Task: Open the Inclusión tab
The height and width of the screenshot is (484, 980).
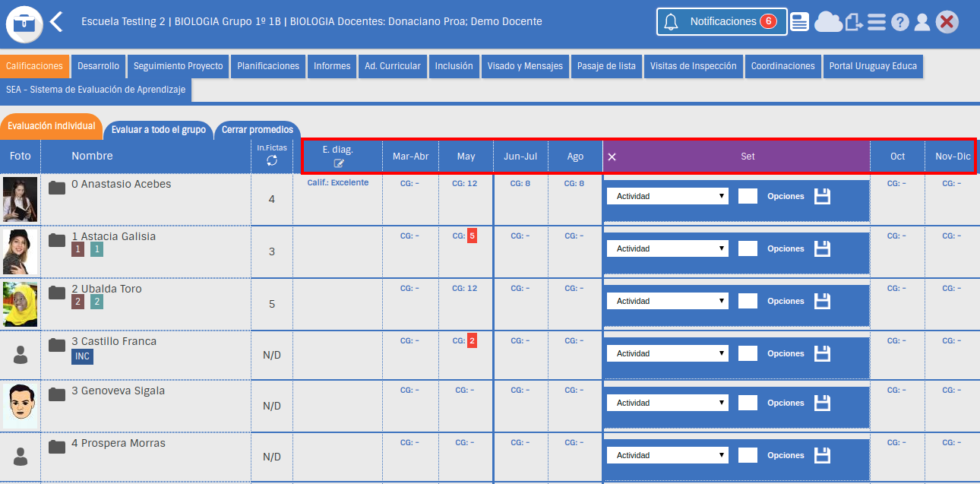Action: click(454, 66)
